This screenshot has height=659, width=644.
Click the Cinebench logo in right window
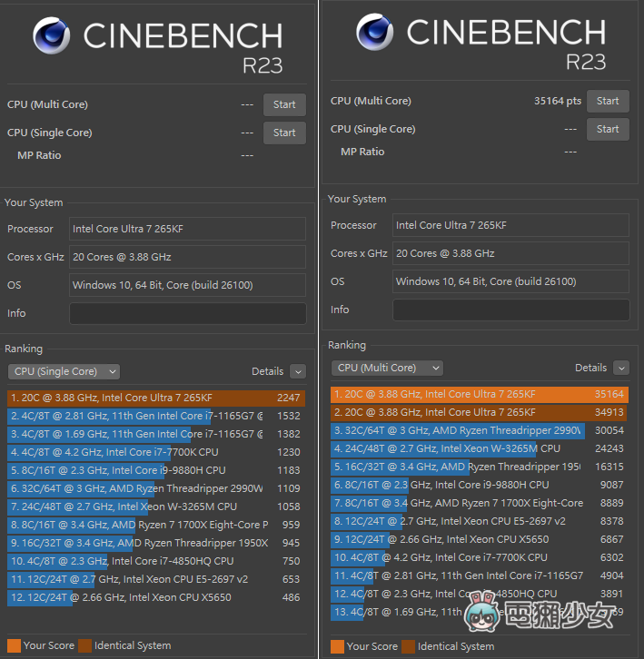point(375,32)
